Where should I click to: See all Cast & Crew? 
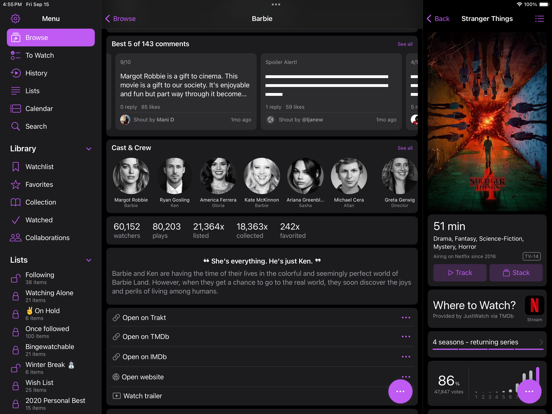point(405,148)
